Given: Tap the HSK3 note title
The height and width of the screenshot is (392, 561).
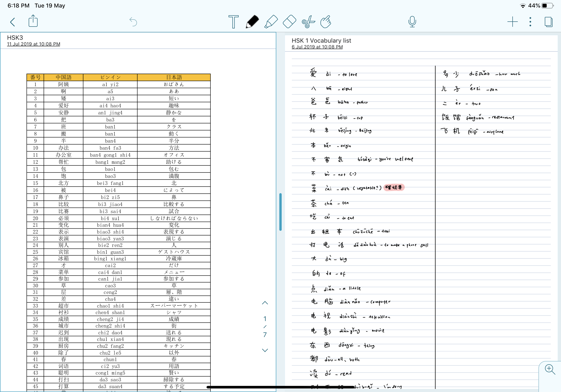Looking at the screenshot, I should (x=15, y=38).
